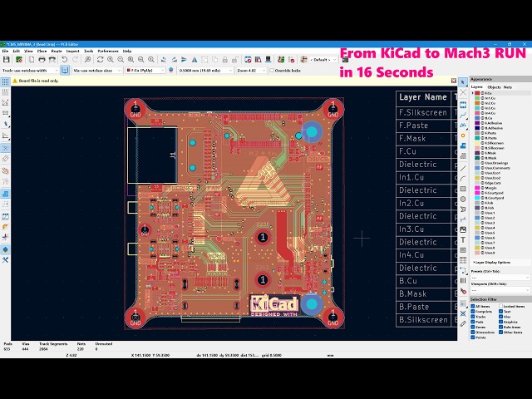Run the Design Rules Checker
This screenshot has height=399, width=532.
click(x=292, y=60)
